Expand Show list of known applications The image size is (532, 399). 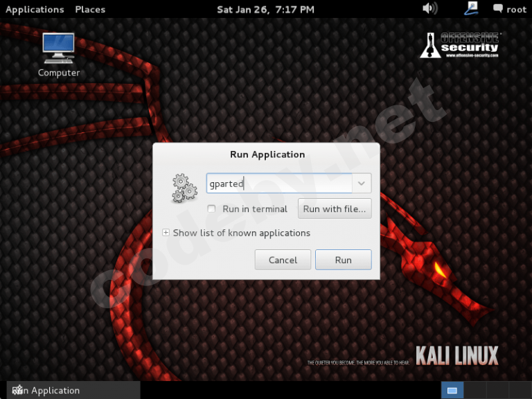click(x=166, y=233)
